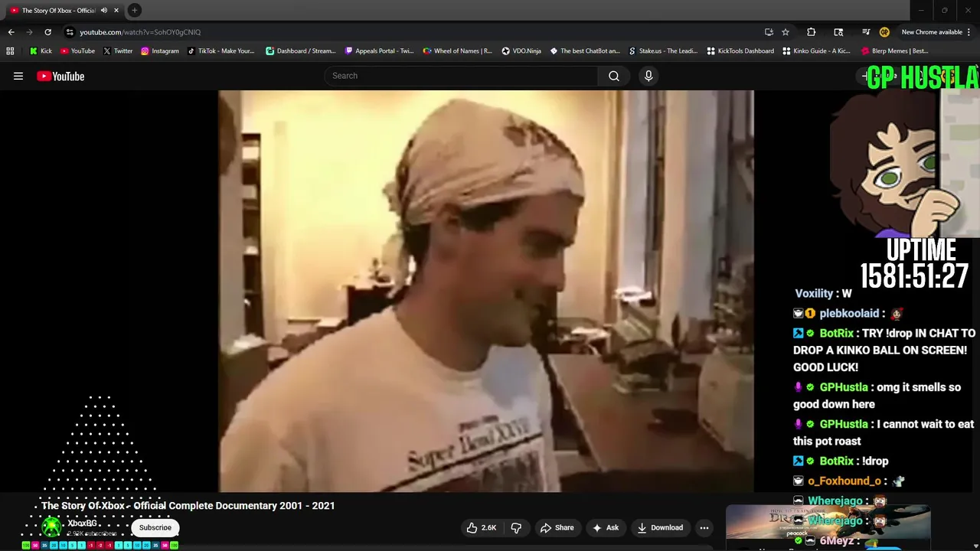This screenshot has height=551, width=980.
Task: Subscribe to the XboxBG channel
Action: coord(155,527)
